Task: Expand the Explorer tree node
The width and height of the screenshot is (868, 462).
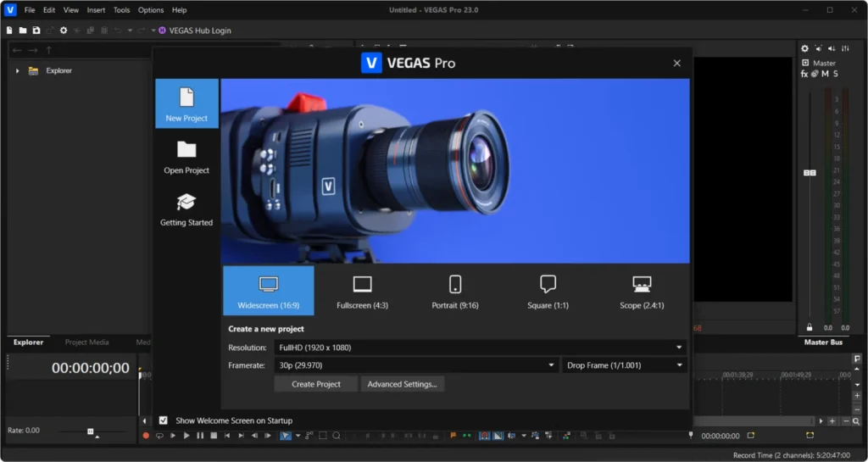Action: [x=18, y=71]
